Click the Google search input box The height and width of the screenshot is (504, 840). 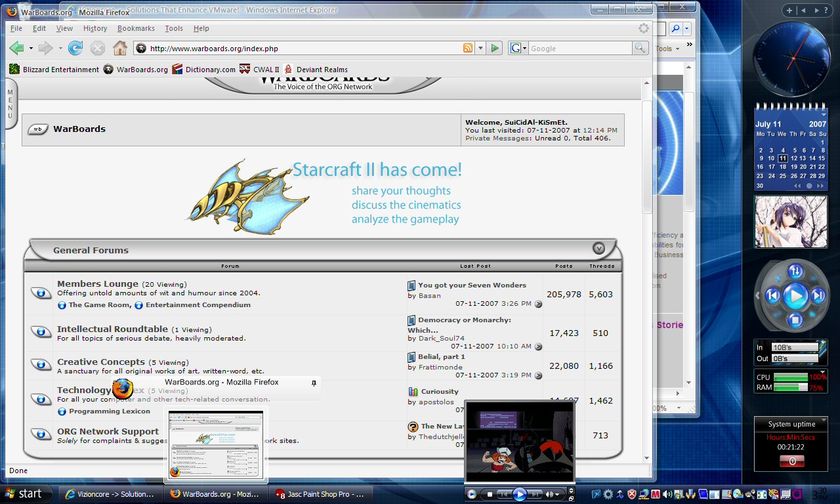579,48
